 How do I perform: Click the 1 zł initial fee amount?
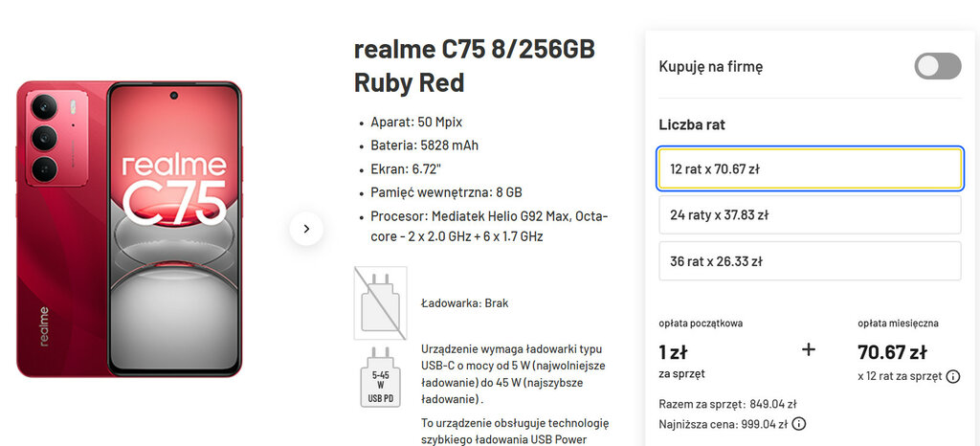pyautogui.click(x=673, y=351)
